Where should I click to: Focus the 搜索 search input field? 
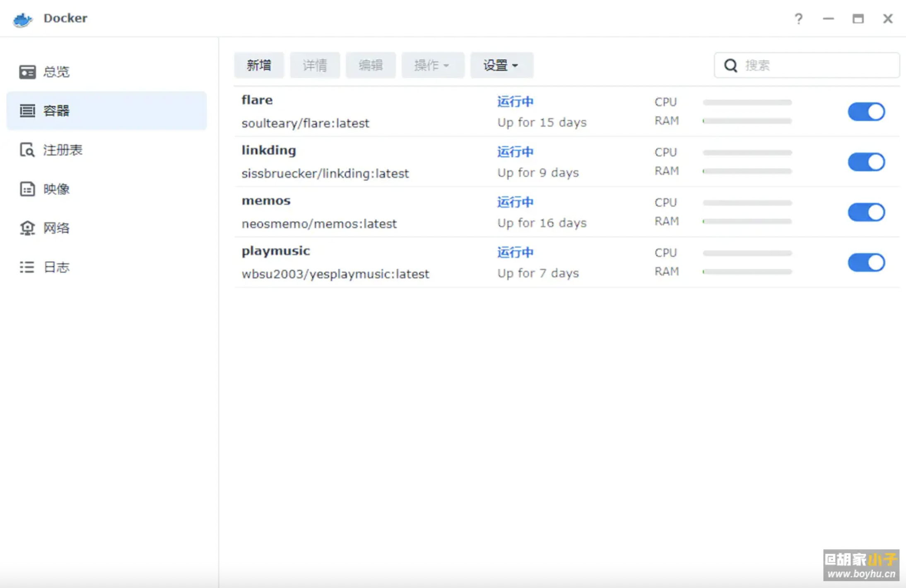point(807,65)
